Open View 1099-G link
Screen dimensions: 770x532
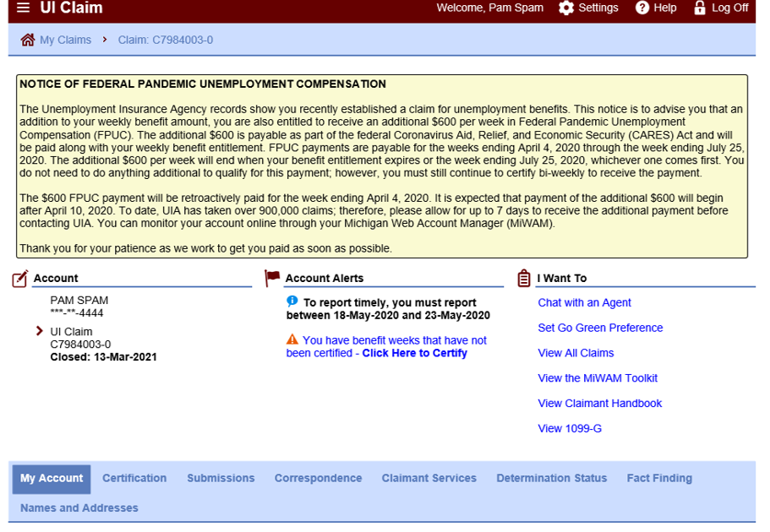coord(570,428)
